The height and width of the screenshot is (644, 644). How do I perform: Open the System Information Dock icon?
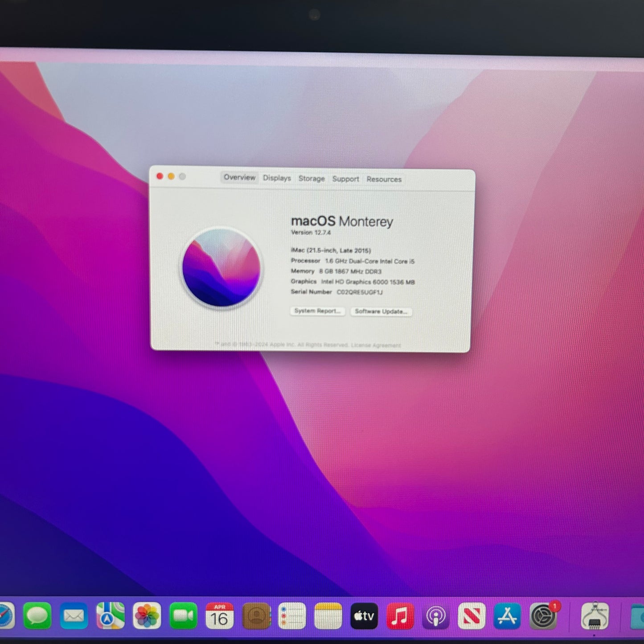coord(595,616)
